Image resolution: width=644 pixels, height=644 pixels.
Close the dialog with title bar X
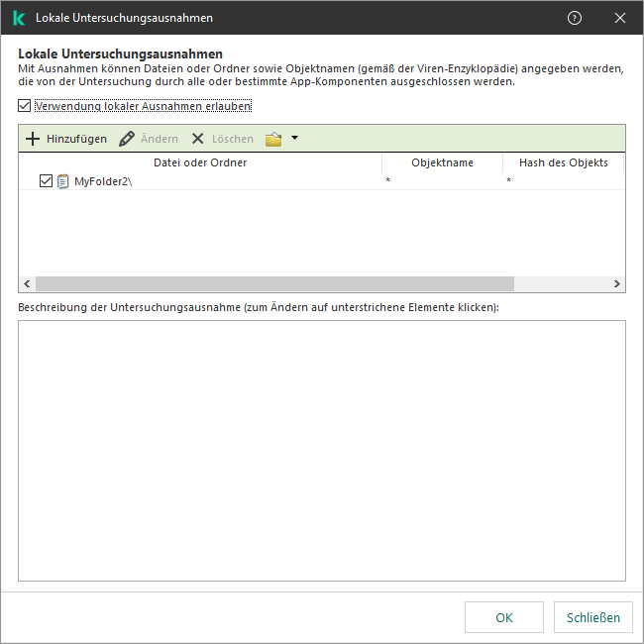(620, 18)
